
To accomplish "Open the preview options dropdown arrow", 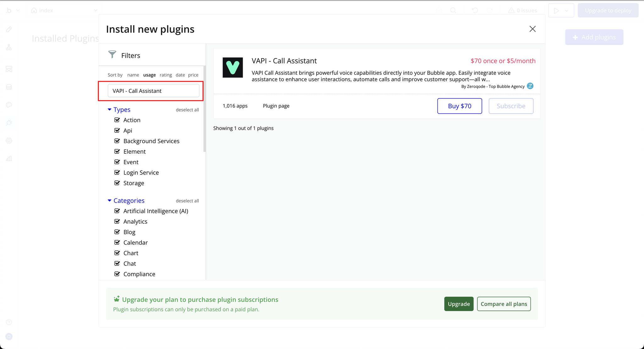I will [x=567, y=11].
